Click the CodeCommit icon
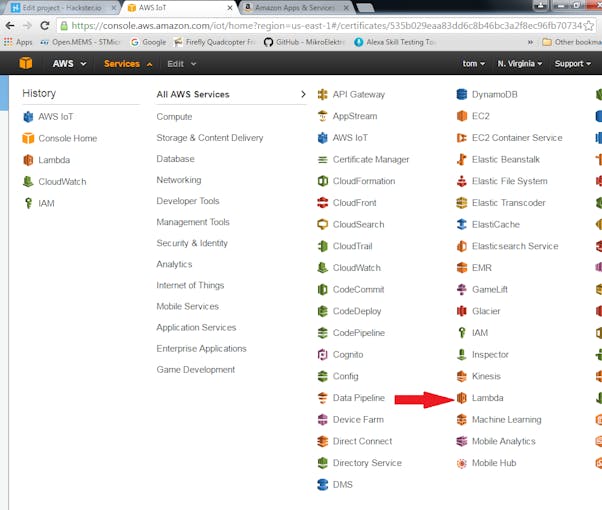 click(x=322, y=290)
